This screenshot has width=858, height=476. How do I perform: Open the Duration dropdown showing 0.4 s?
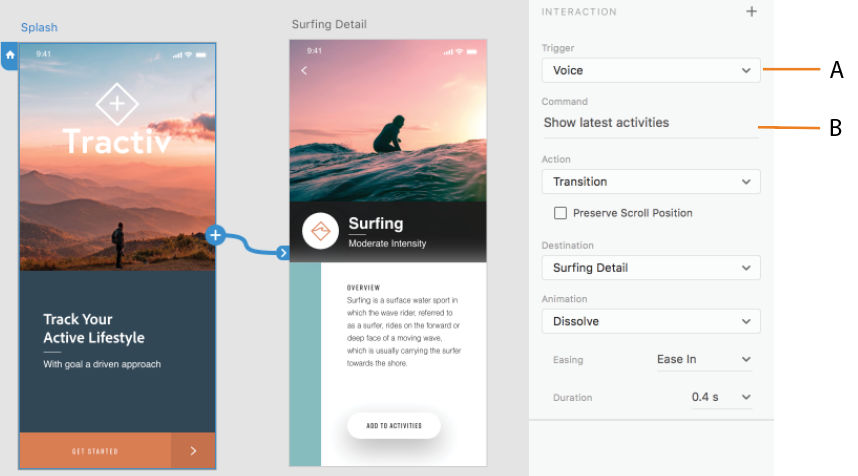pyautogui.click(x=720, y=397)
